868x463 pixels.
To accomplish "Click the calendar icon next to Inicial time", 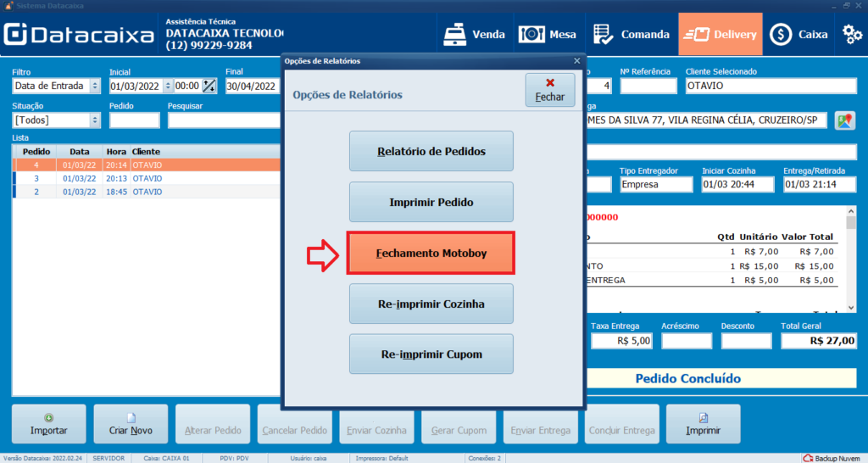I will [x=209, y=86].
